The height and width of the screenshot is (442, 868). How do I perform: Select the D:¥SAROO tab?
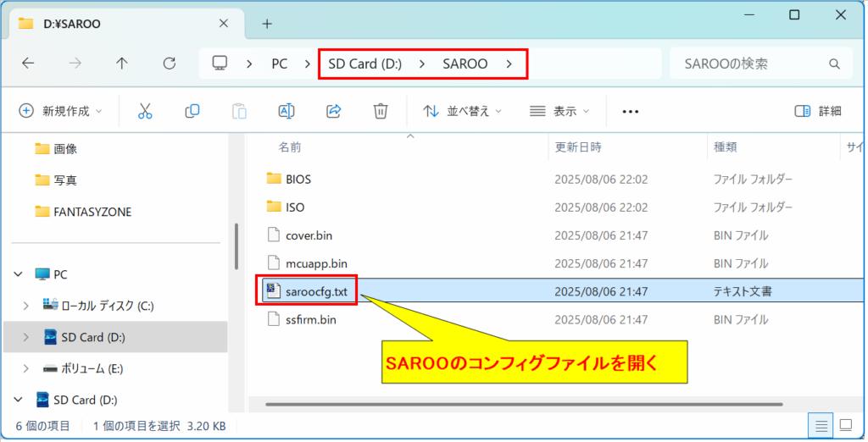coord(119,24)
